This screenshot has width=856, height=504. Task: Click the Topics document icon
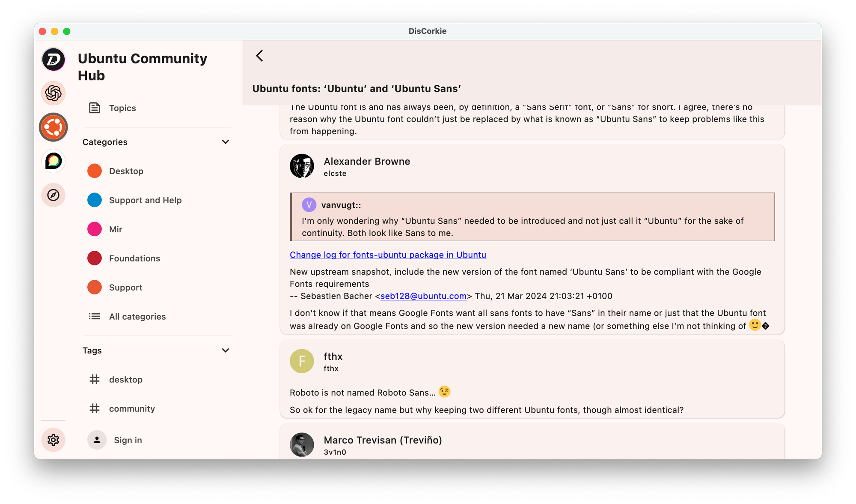94,108
